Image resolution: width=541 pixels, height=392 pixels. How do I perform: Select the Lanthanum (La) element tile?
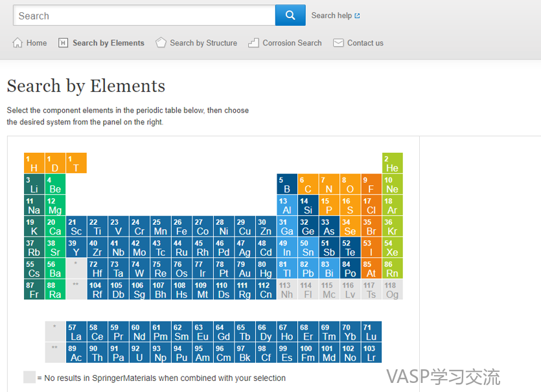76,332
